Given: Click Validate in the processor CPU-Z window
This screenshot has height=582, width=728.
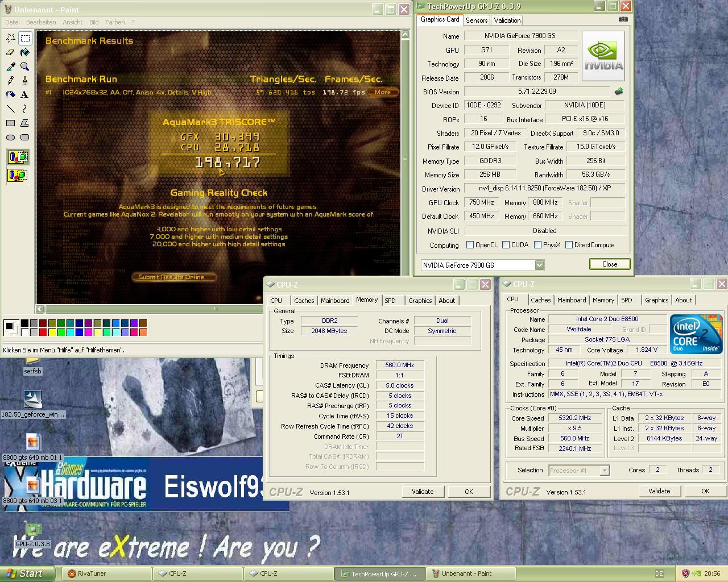Looking at the screenshot, I should point(659,491).
